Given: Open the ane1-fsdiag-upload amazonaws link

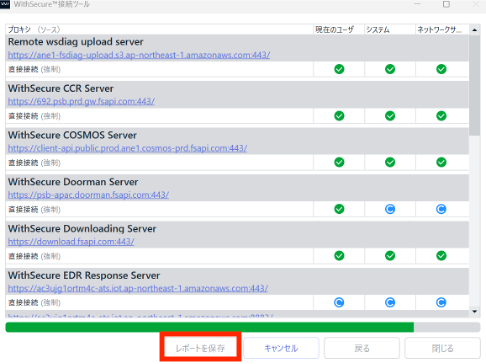Looking at the screenshot, I should pos(139,55).
